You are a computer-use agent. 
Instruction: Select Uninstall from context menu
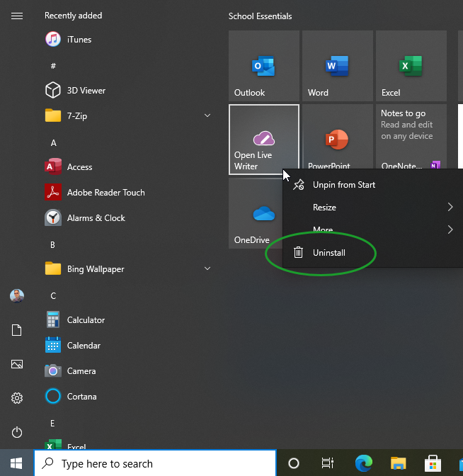329,253
